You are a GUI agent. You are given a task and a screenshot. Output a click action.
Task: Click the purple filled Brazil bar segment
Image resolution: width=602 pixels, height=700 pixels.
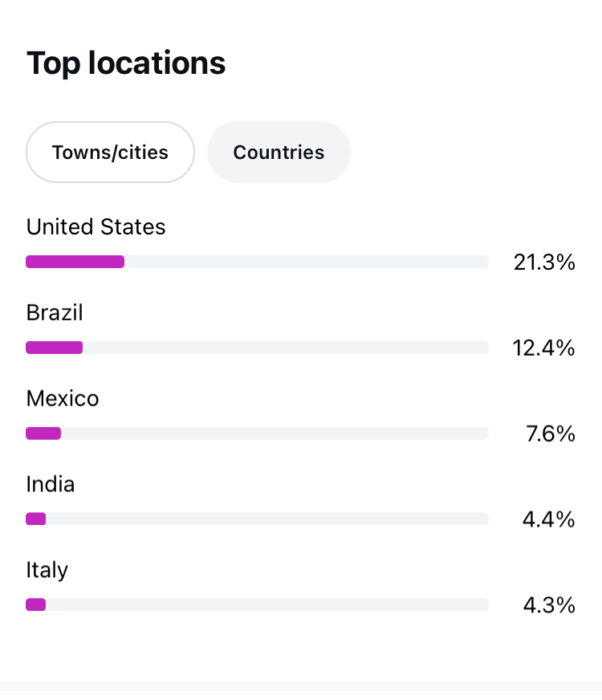pos(54,348)
